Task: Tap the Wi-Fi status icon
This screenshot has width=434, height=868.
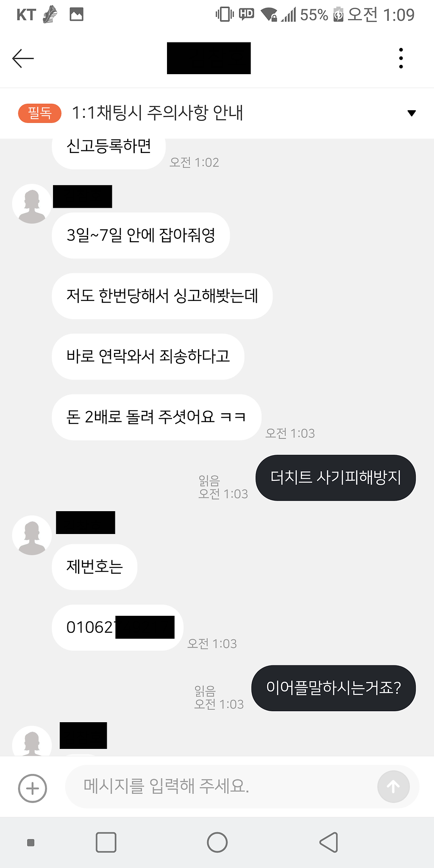Action: click(x=269, y=15)
